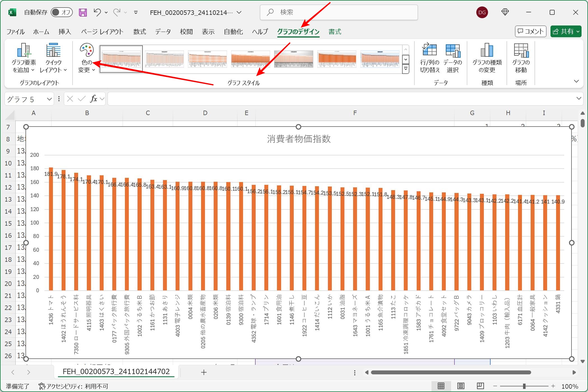Open 色の変更 color palette menu
Image resolution: width=588 pixels, height=392 pixels.
87,58
